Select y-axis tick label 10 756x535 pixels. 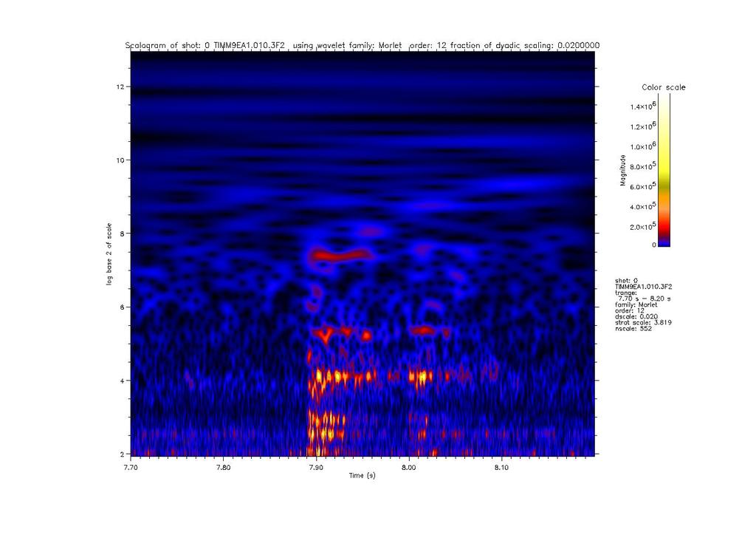click(120, 160)
